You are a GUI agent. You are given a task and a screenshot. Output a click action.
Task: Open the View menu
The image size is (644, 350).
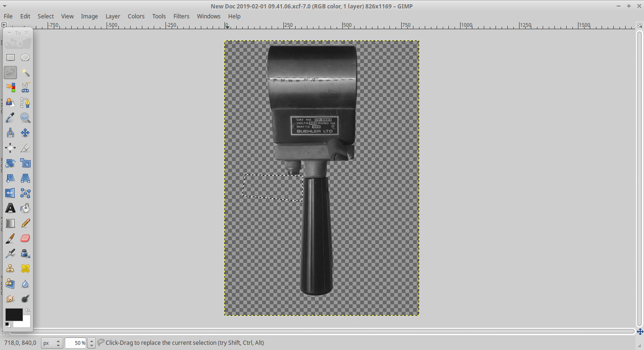coord(67,16)
